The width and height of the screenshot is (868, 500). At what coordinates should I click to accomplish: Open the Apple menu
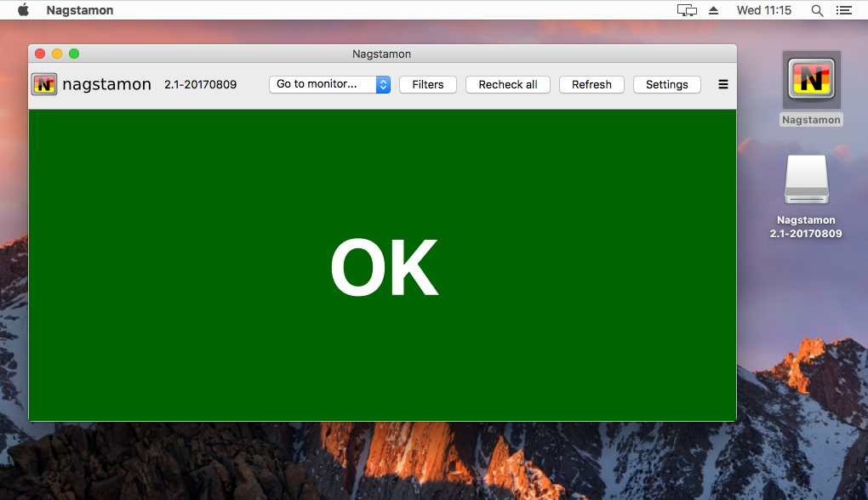[x=23, y=10]
